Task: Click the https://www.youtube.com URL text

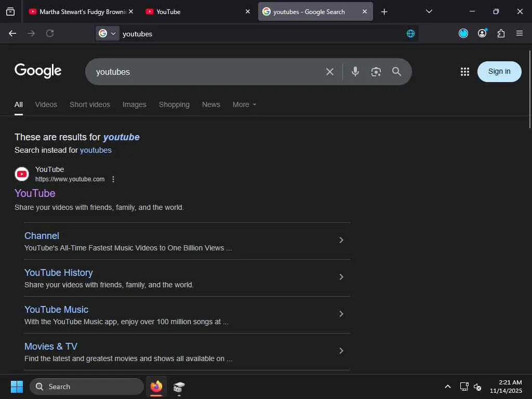Action: [70, 179]
